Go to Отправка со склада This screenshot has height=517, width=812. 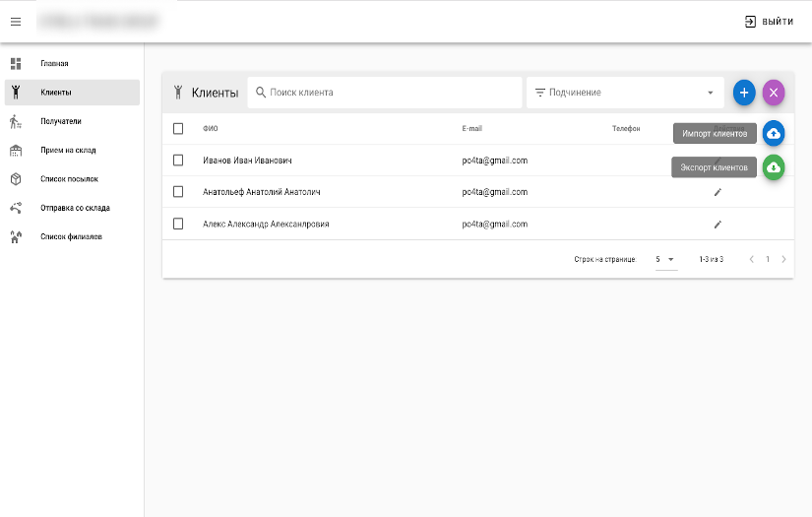point(72,208)
